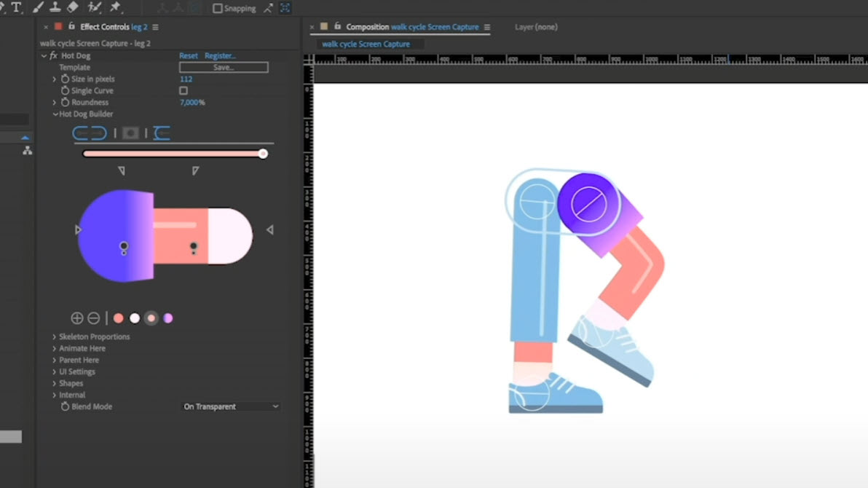Click the pink Hot Dog Builder slider handle
The height and width of the screenshot is (488, 868).
coord(263,154)
